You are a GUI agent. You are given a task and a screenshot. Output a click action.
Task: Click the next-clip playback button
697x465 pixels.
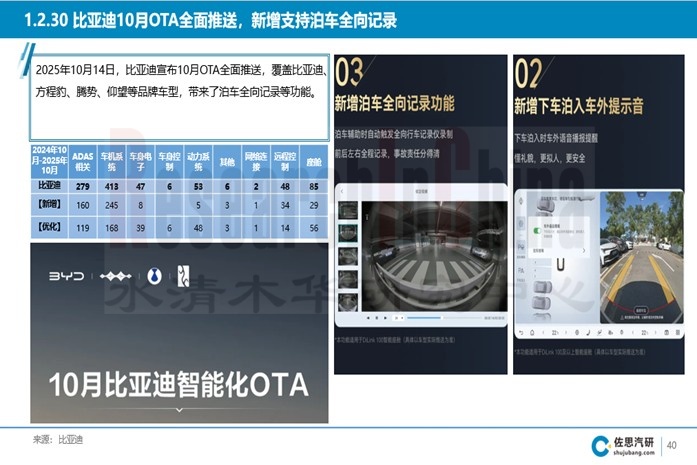click(x=385, y=318)
